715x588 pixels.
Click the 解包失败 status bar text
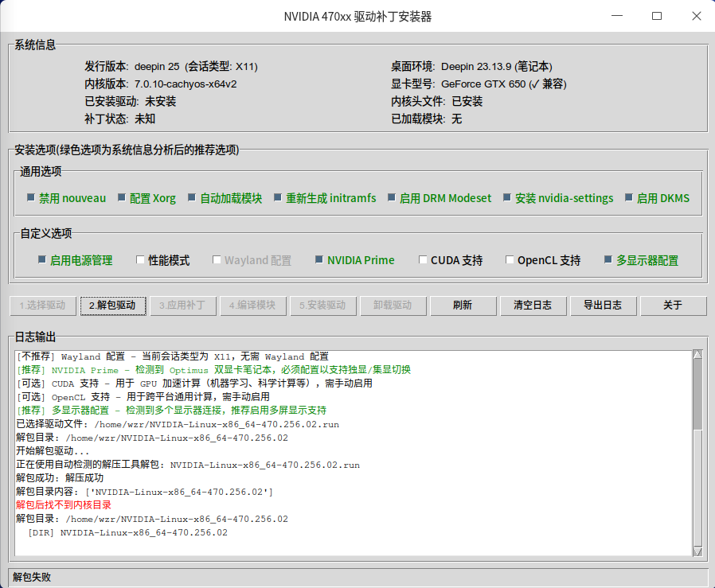[32, 577]
